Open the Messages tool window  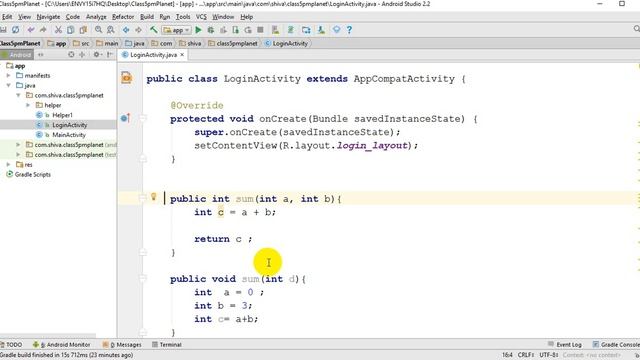(x=122, y=344)
